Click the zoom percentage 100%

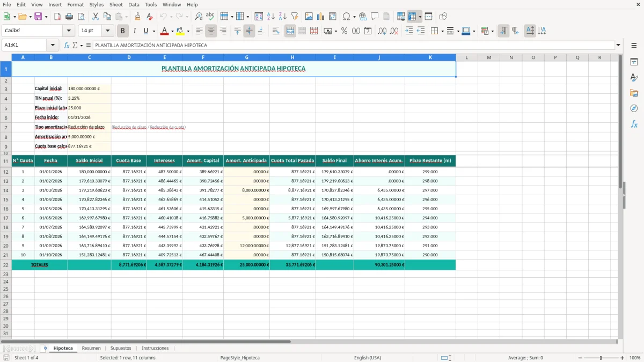635,358
